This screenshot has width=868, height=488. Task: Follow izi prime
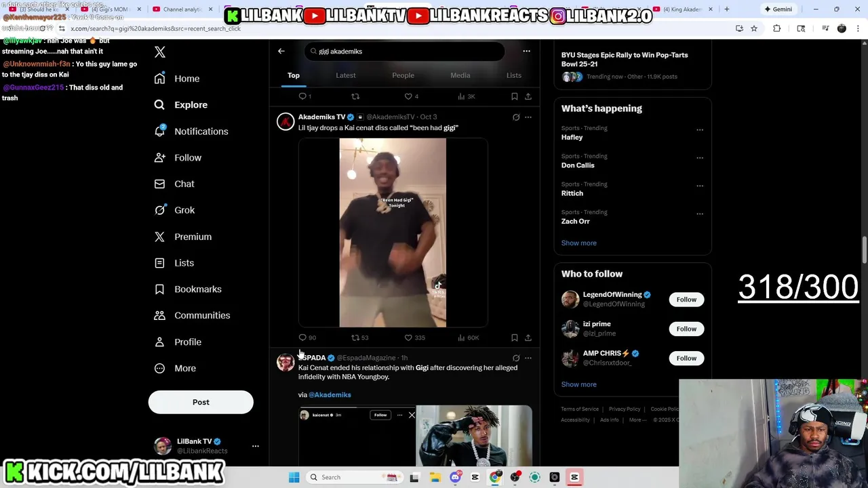[686, 329]
